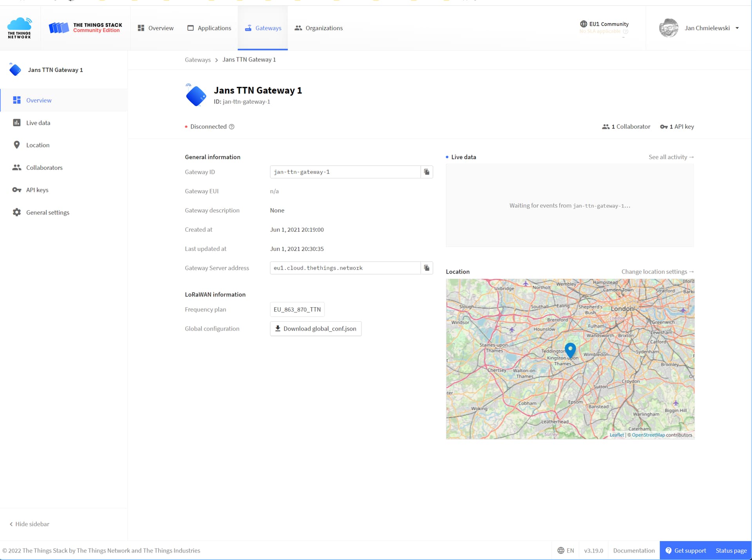Click the sidebar Collaborators people icon
Image resolution: width=752 pixels, height=560 pixels.
click(x=17, y=167)
